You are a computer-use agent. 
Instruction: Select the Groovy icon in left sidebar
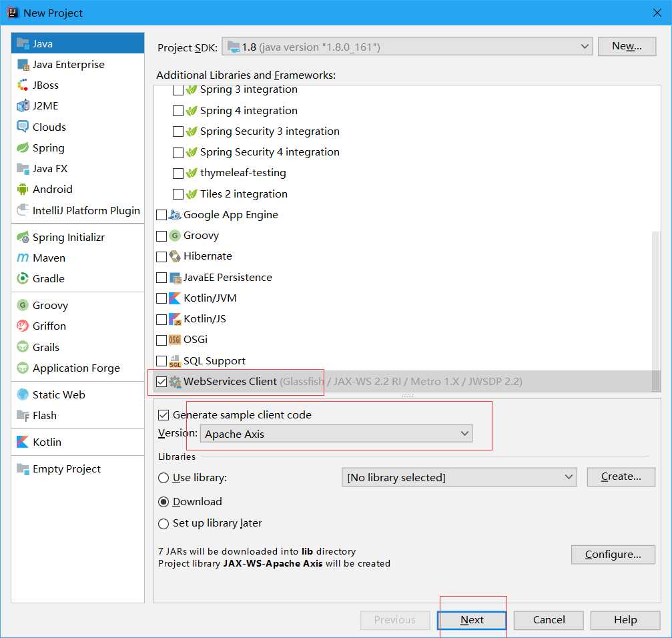[x=23, y=305]
